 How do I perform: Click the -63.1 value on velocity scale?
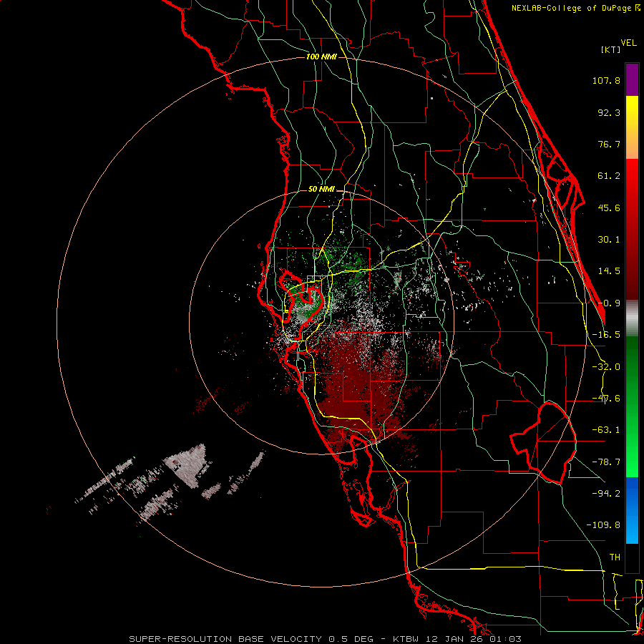pyautogui.click(x=606, y=430)
